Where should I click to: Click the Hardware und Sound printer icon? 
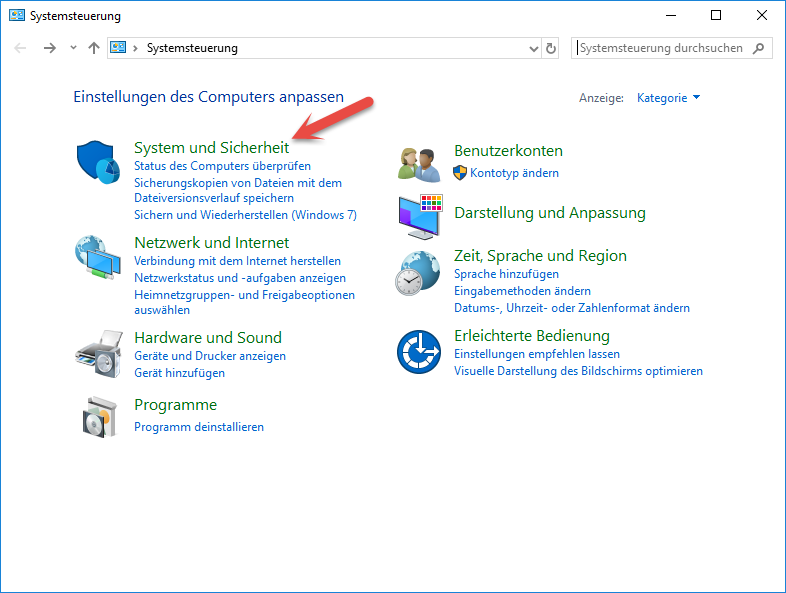tap(97, 352)
